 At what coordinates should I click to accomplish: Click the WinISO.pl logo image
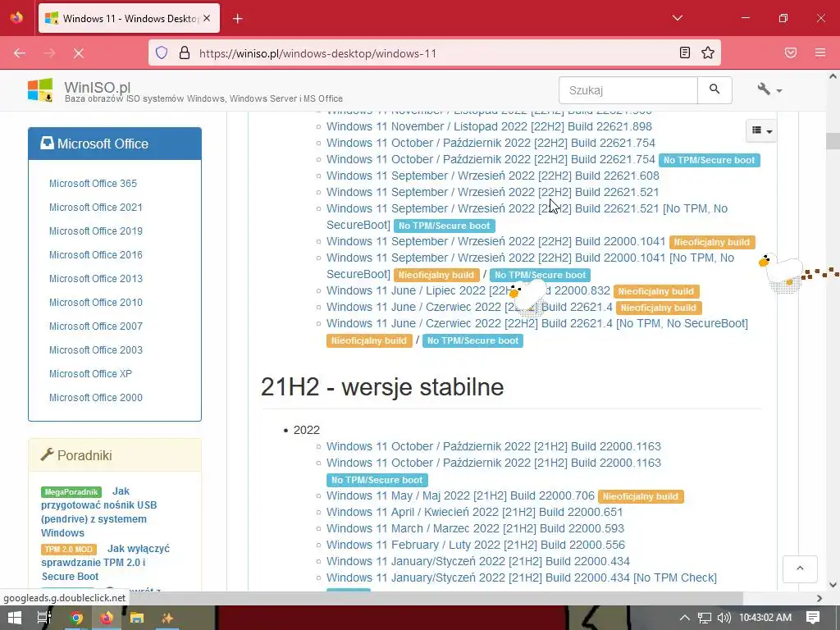point(40,90)
